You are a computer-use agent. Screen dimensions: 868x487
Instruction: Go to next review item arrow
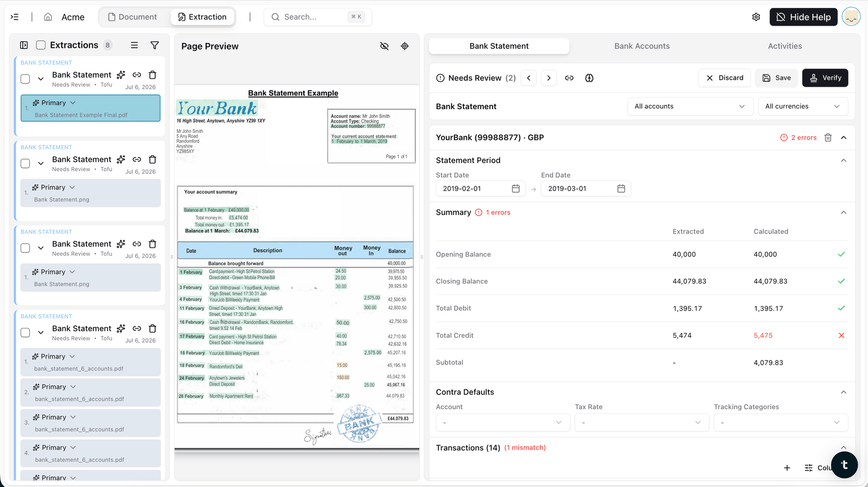(x=549, y=78)
